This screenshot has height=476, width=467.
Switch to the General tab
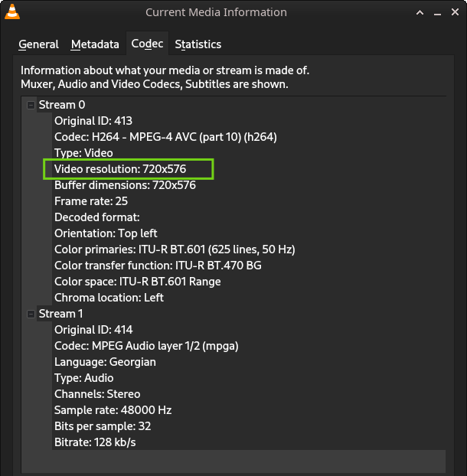[38, 44]
